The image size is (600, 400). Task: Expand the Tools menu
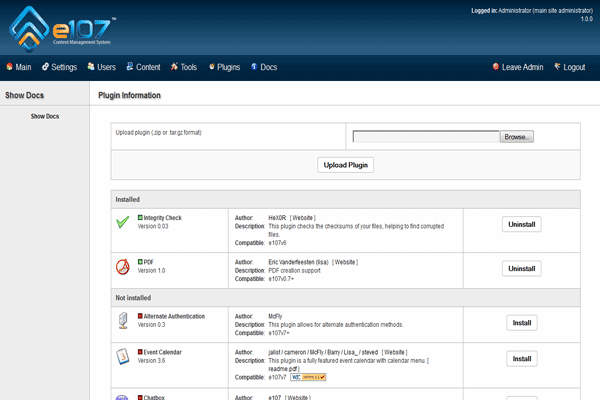point(185,67)
